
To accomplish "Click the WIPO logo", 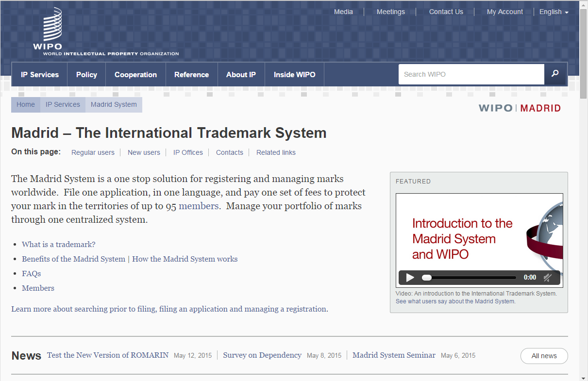I will point(106,32).
